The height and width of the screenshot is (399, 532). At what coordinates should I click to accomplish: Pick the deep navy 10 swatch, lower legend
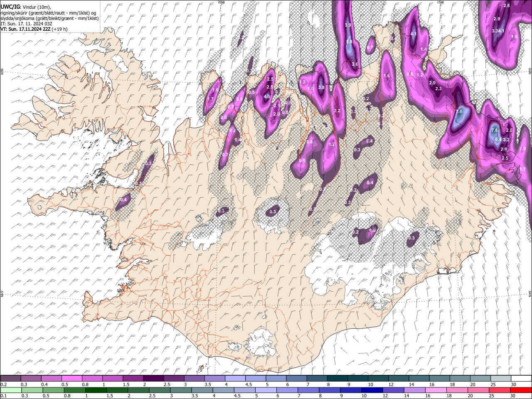coord(372,390)
